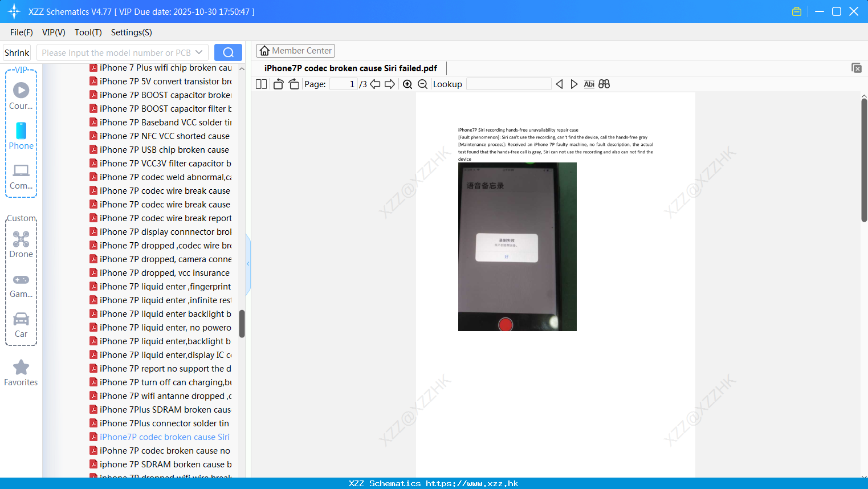Open iPhone 7P BOOST capacitor filter file
This screenshot has width=868, height=489.
coord(161,109)
